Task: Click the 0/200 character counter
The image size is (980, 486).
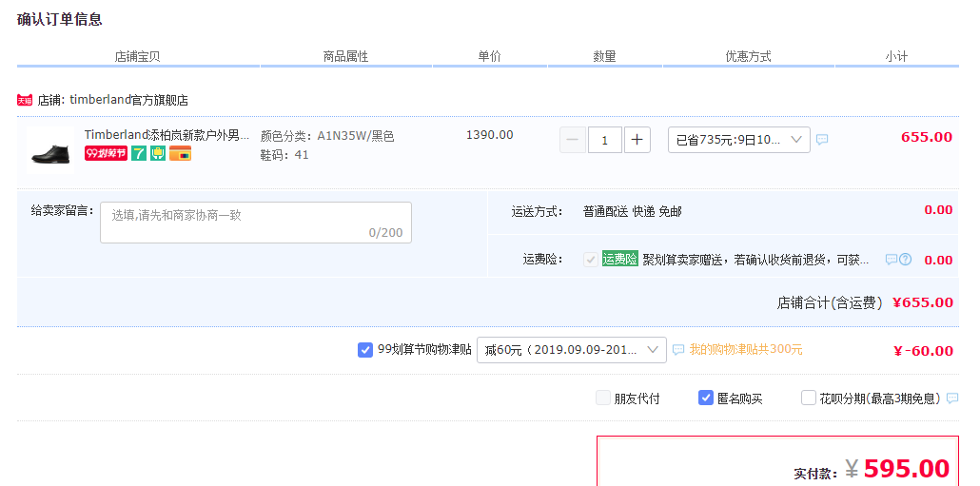Action: pos(385,233)
